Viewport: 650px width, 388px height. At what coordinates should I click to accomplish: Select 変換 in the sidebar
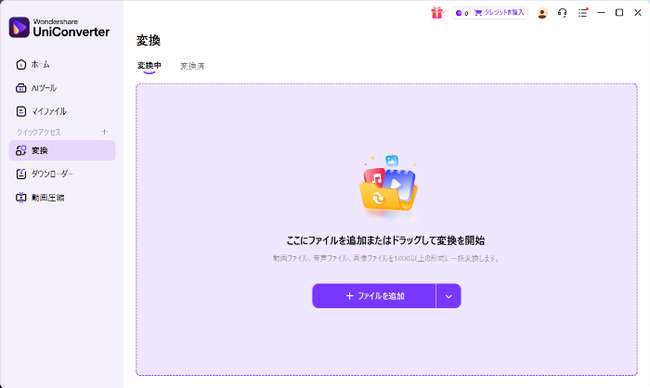click(x=62, y=150)
